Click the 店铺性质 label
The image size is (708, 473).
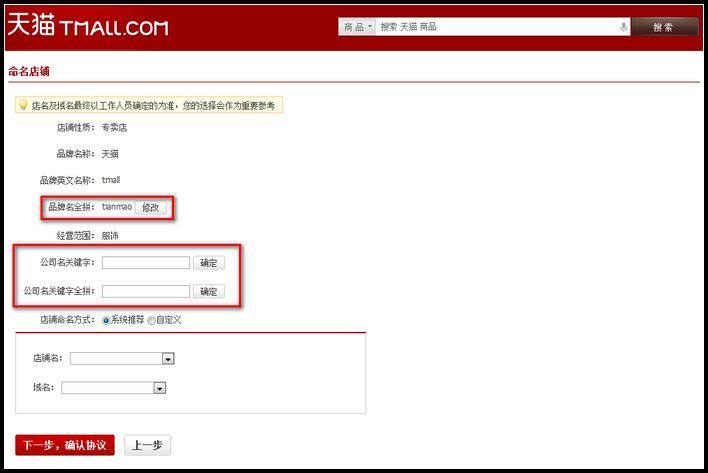(75, 128)
